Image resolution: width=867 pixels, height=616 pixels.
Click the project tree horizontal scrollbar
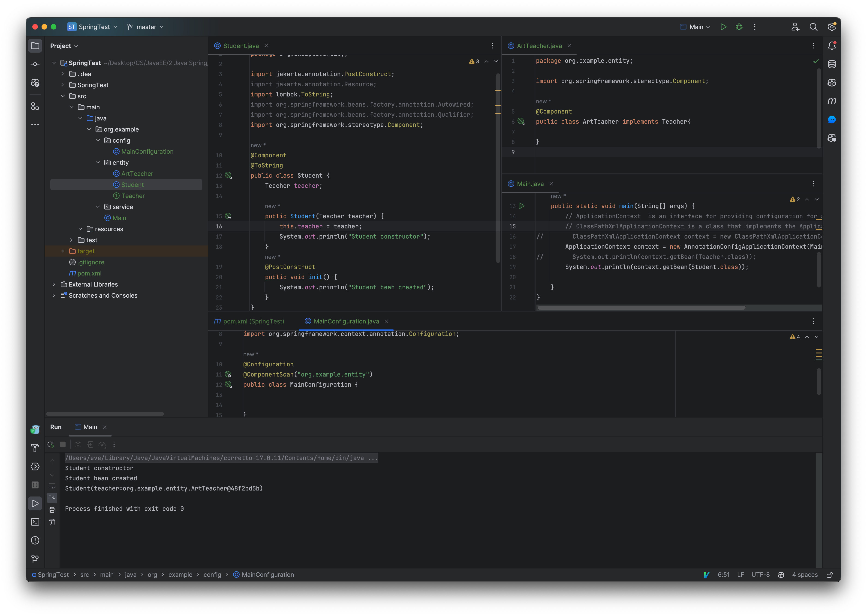click(x=105, y=414)
